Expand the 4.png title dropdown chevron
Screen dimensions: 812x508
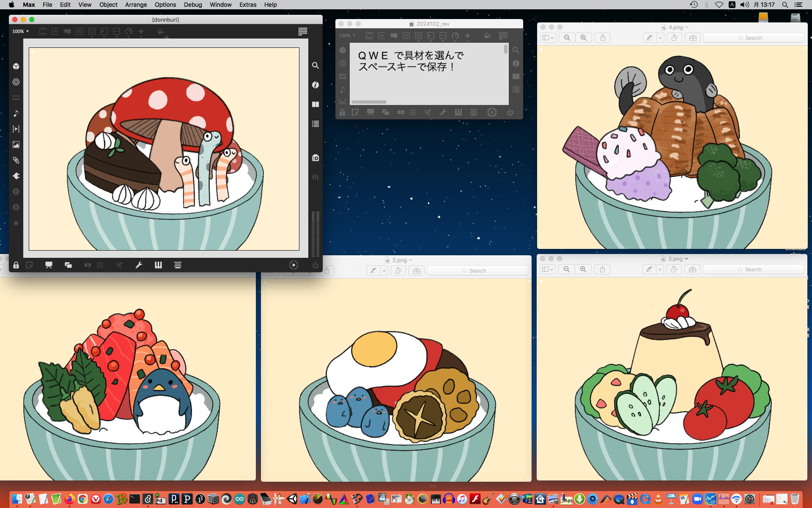tap(687, 27)
